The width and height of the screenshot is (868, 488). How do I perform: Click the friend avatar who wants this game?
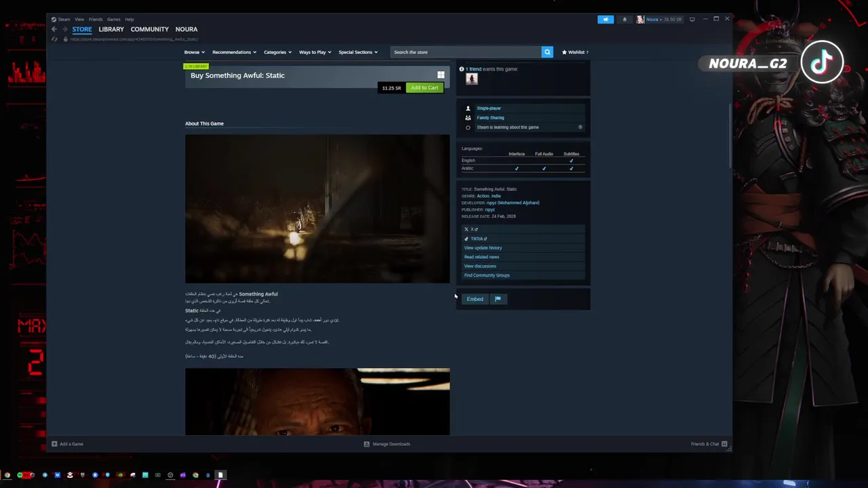pyautogui.click(x=471, y=79)
